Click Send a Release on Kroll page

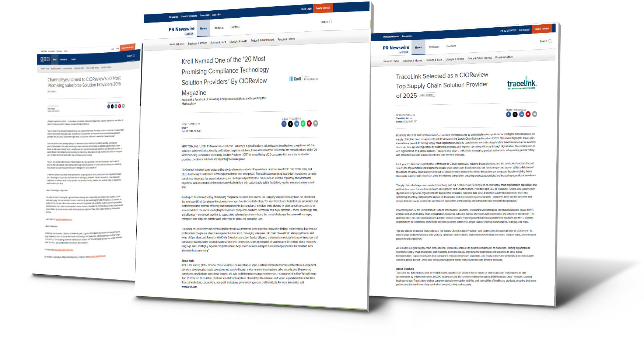tap(323, 8)
